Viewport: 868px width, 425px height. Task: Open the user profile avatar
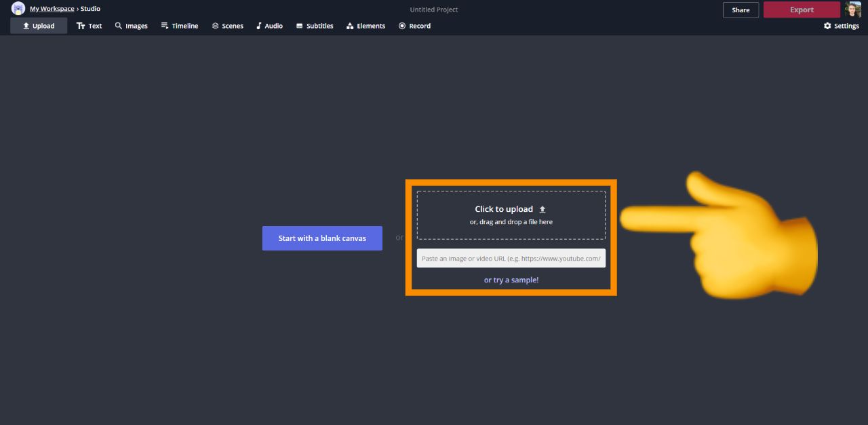click(852, 10)
